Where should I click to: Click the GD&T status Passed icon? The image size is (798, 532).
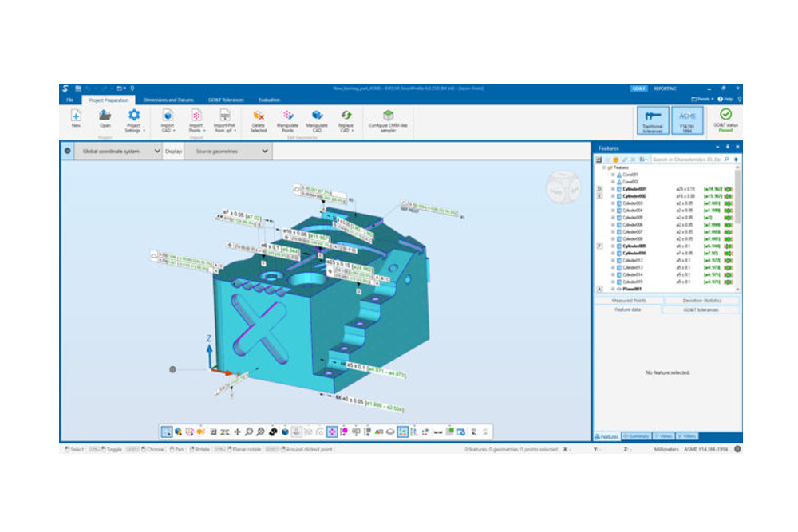[725, 116]
